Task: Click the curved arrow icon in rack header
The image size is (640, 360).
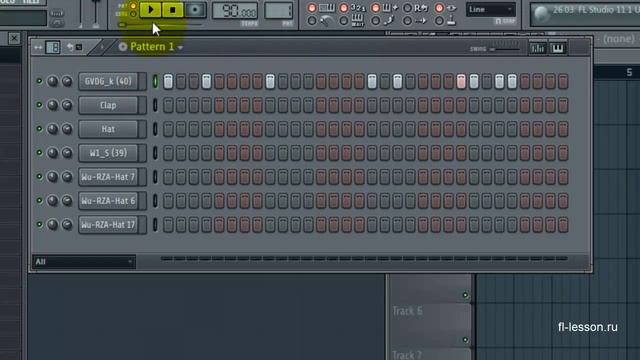Action: tap(70, 47)
